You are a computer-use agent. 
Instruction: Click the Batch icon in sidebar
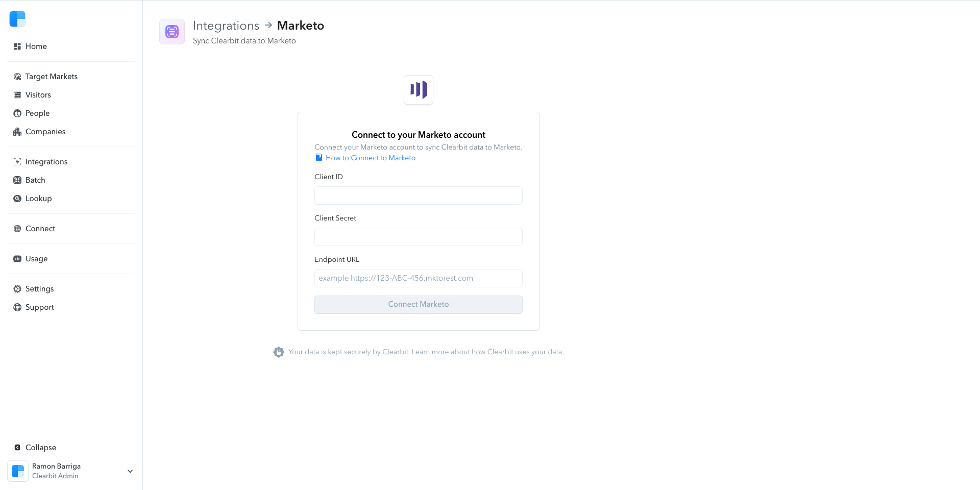(17, 180)
